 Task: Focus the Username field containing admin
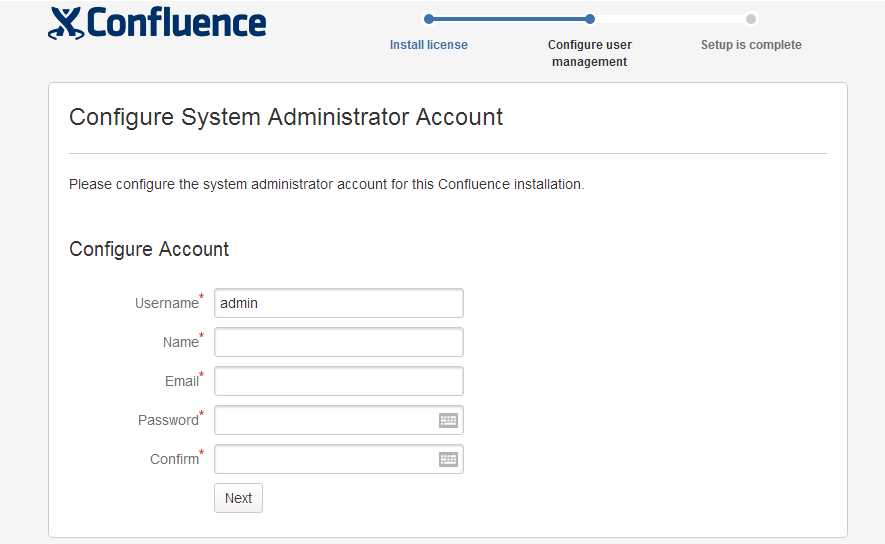pos(338,303)
